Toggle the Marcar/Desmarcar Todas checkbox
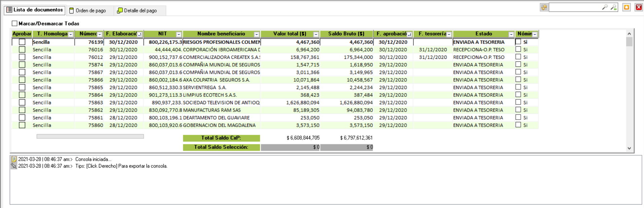 [14, 24]
